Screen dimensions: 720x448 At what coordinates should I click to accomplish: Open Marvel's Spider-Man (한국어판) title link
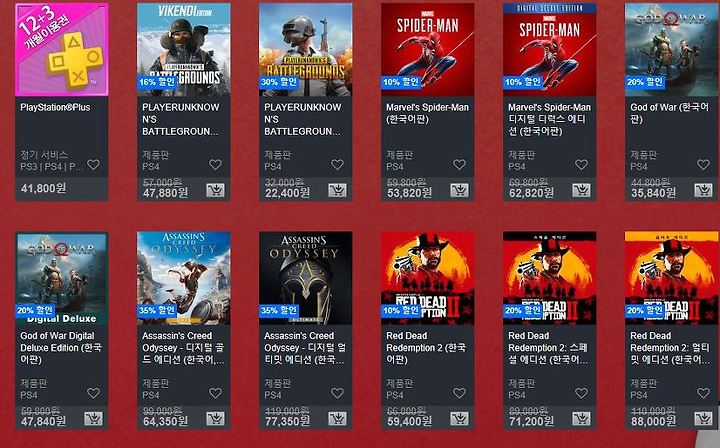click(427, 113)
